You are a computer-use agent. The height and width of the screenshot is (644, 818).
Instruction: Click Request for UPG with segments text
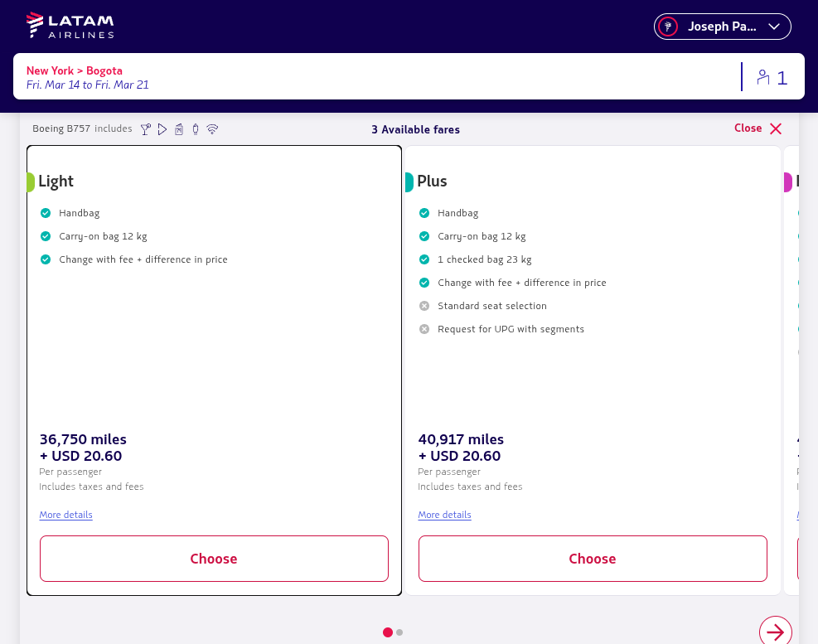click(x=511, y=329)
